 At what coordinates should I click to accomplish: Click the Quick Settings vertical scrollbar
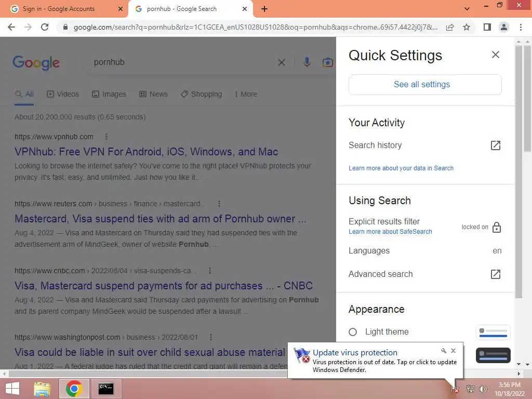(x=518, y=171)
